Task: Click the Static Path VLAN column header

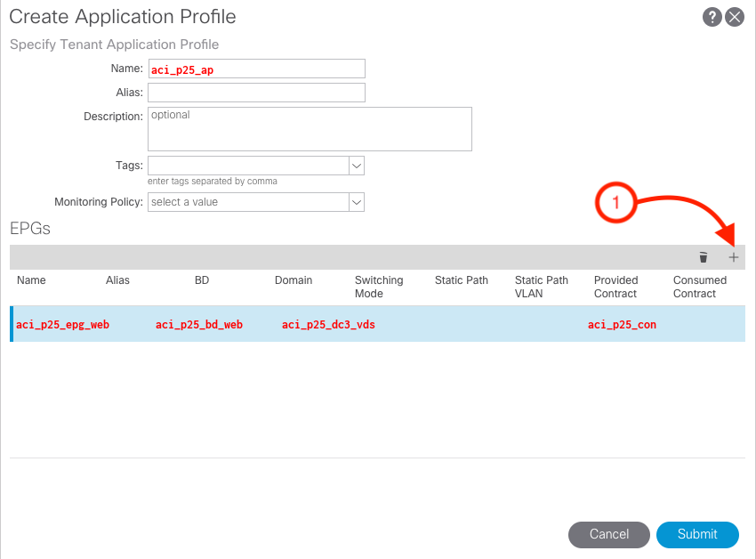Action: pyautogui.click(x=541, y=287)
